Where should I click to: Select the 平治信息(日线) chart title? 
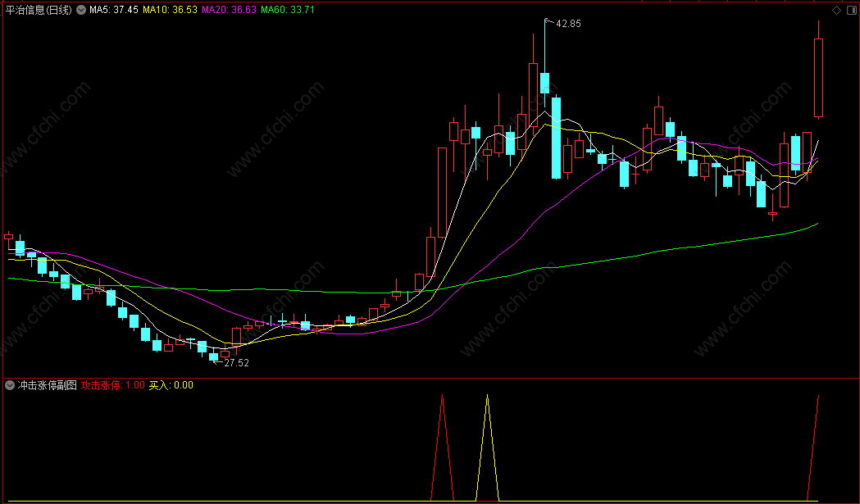39,10
